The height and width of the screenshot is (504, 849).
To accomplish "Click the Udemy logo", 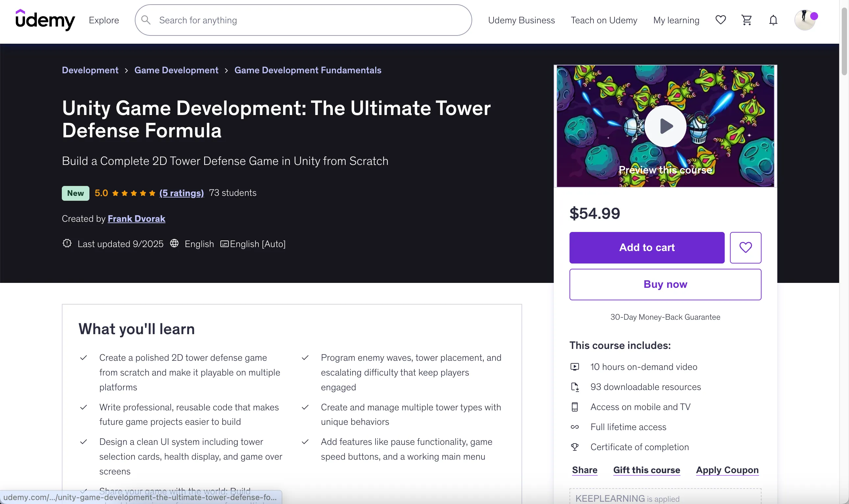I will point(45,20).
